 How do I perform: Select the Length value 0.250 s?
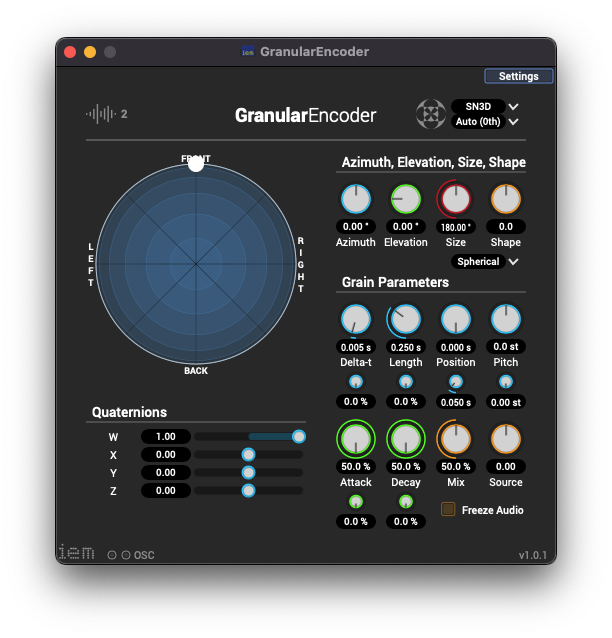coord(406,347)
